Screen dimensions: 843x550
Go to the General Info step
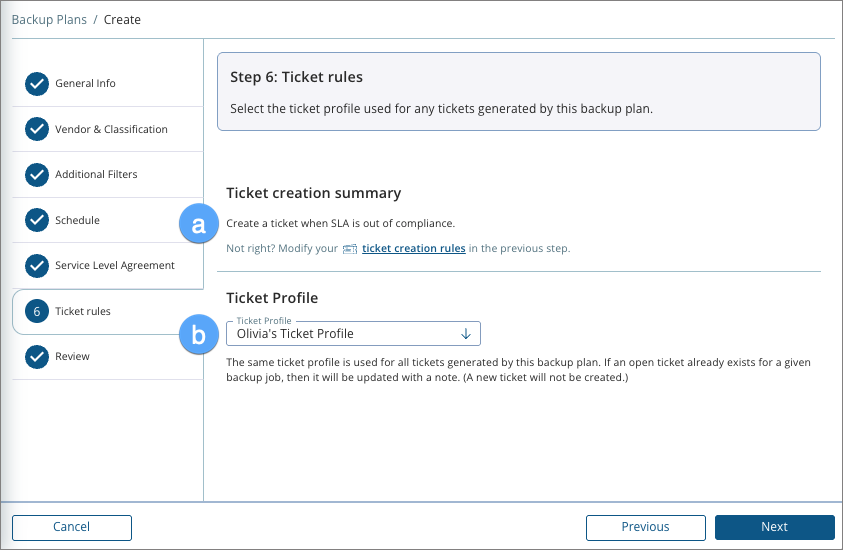pos(85,84)
